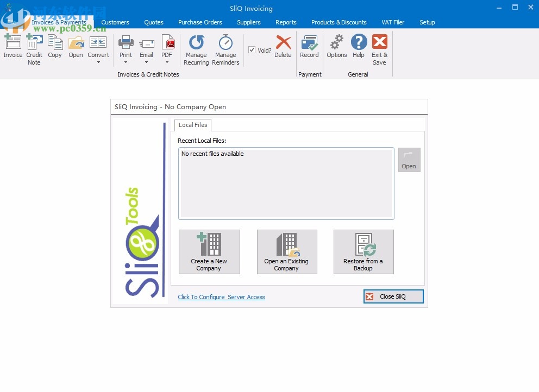This screenshot has width=539, height=392.
Task: Open the Manage Recurring invoices tool
Action: (x=196, y=49)
